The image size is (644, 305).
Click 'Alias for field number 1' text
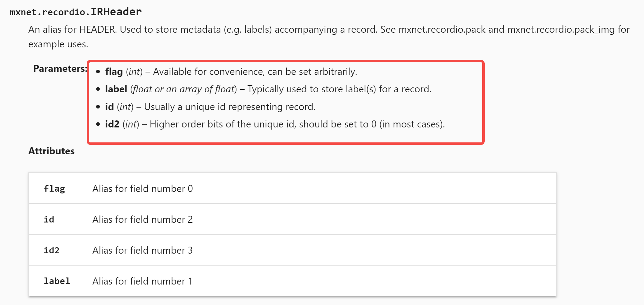pos(143,281)
